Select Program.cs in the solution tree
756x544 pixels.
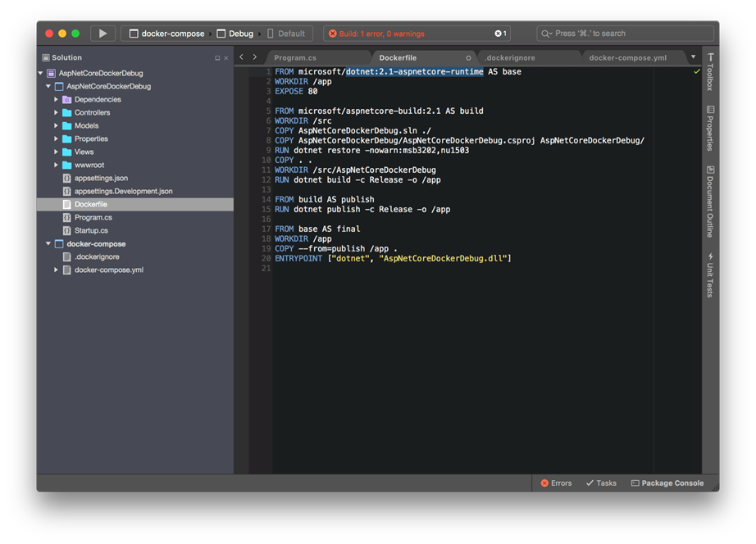(x=93, y=217)
